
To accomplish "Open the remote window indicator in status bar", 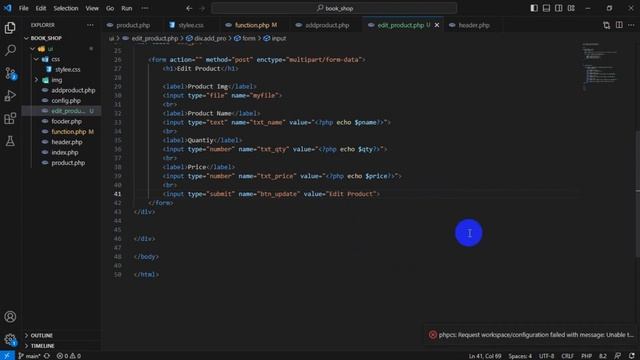I will pyautogui.click(x=7, y=356).
